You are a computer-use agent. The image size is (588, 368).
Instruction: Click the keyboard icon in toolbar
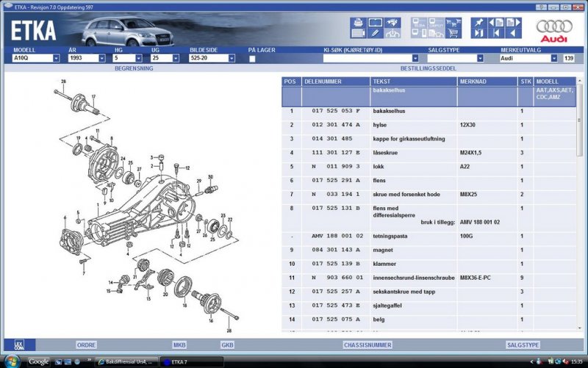point(358,33)
